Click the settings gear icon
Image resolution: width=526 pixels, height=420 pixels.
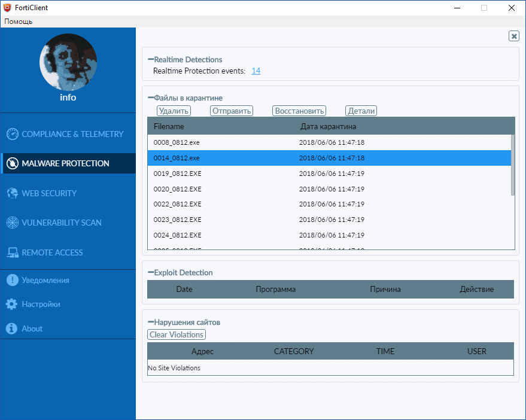[11, 305]
